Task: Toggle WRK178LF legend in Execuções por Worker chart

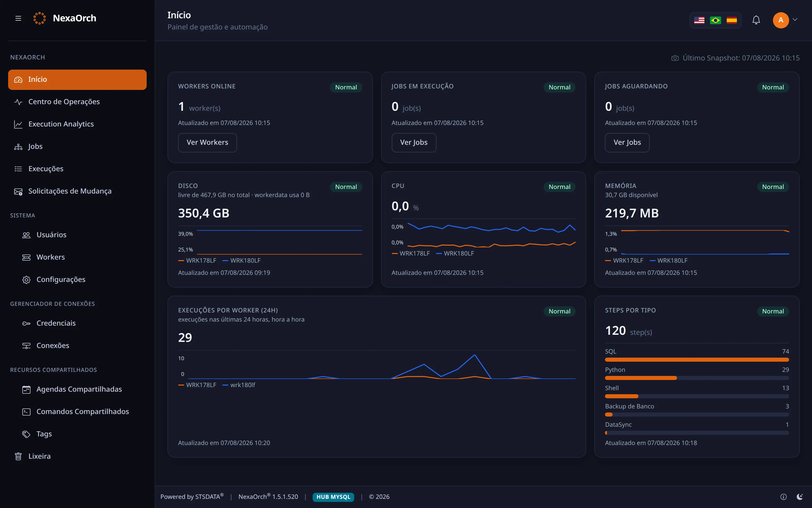Action: (x=197, y=385)
